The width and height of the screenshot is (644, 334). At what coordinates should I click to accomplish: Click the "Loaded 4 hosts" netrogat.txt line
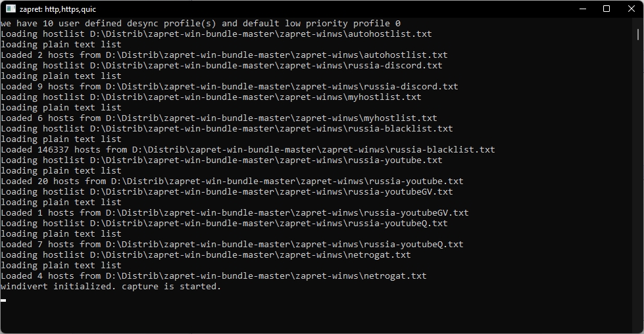point(214,275)
